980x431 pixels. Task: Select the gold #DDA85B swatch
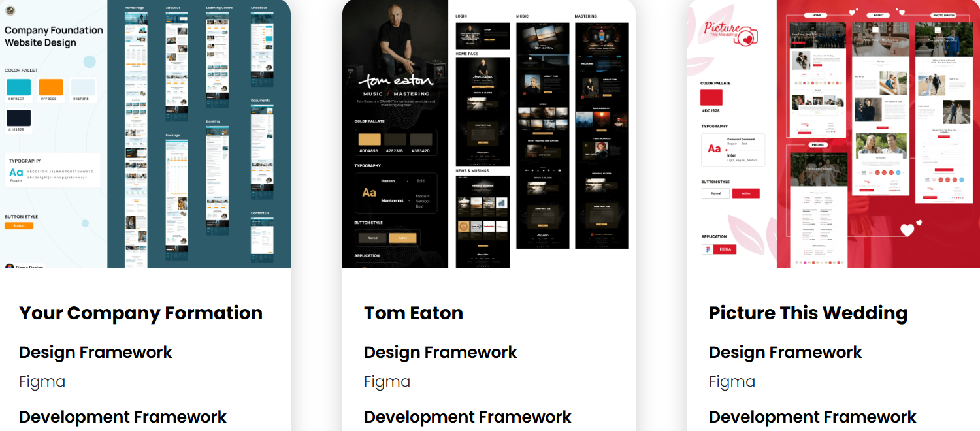click(369, 139)
